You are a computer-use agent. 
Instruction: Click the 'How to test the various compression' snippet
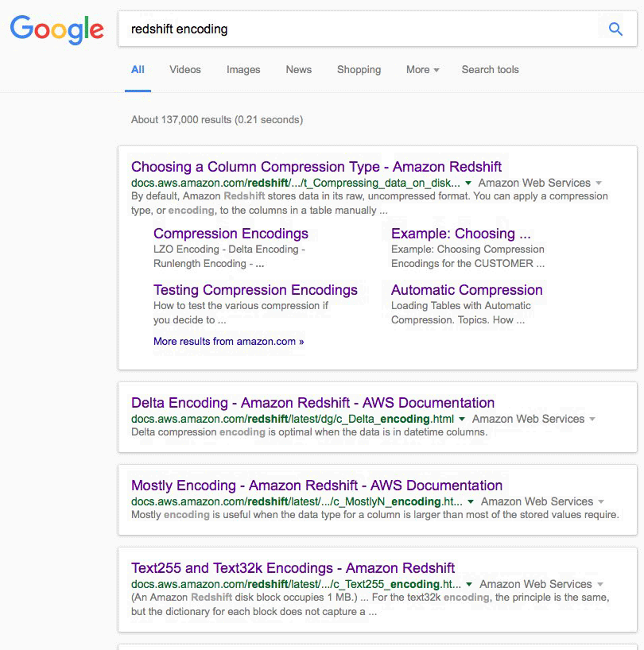click(x=241, y=312)
